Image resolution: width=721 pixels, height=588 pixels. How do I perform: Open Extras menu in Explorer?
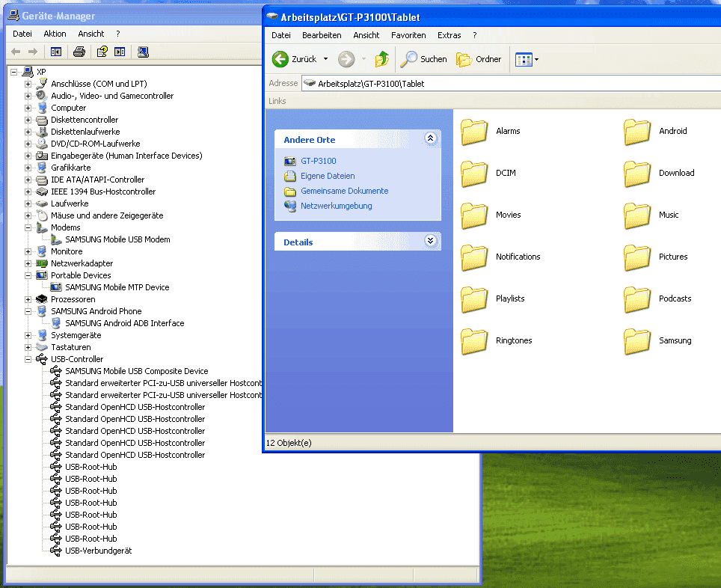coord(449,35)
